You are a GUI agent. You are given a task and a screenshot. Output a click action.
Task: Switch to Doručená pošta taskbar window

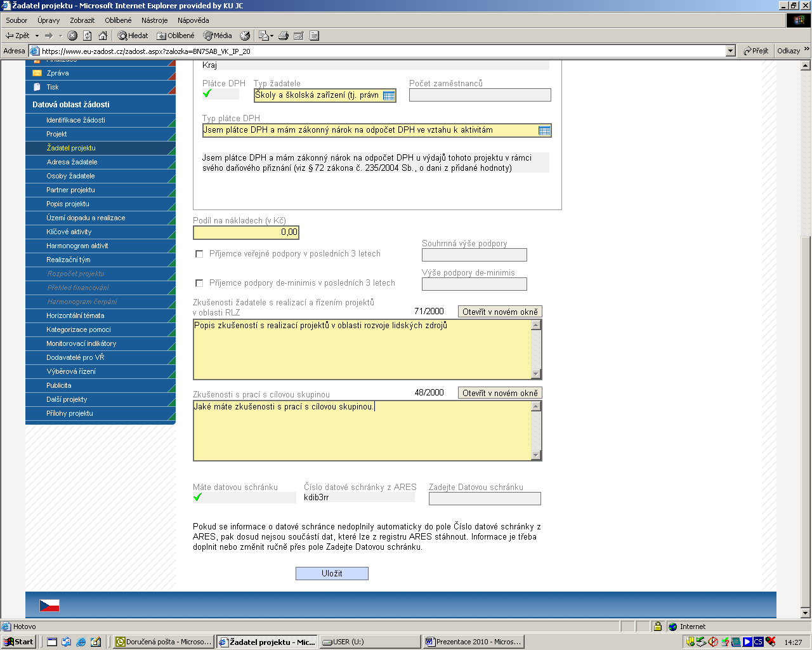click(x=163, y=642)
